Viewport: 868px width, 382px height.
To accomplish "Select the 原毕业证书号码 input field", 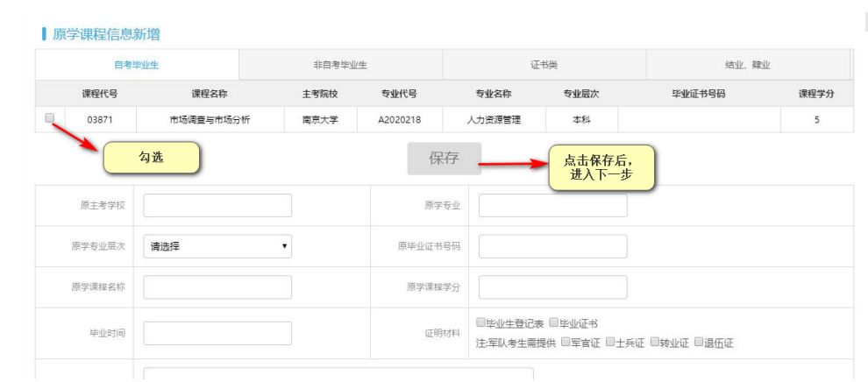I will tap(552, 247).
